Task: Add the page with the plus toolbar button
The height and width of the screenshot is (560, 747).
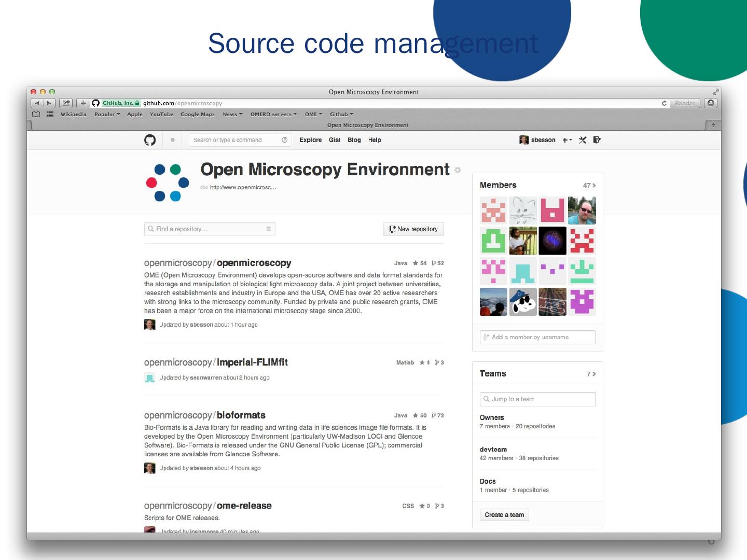Action: click(x=83, y=103)
